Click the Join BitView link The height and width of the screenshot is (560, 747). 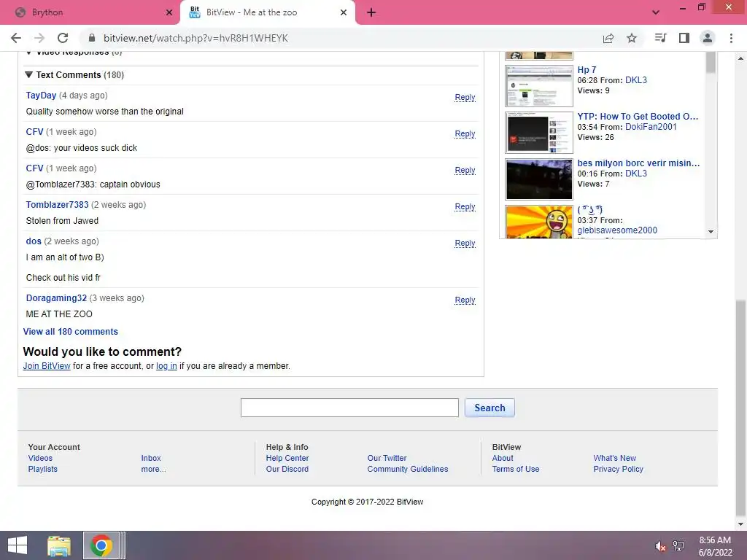[47, 366]
